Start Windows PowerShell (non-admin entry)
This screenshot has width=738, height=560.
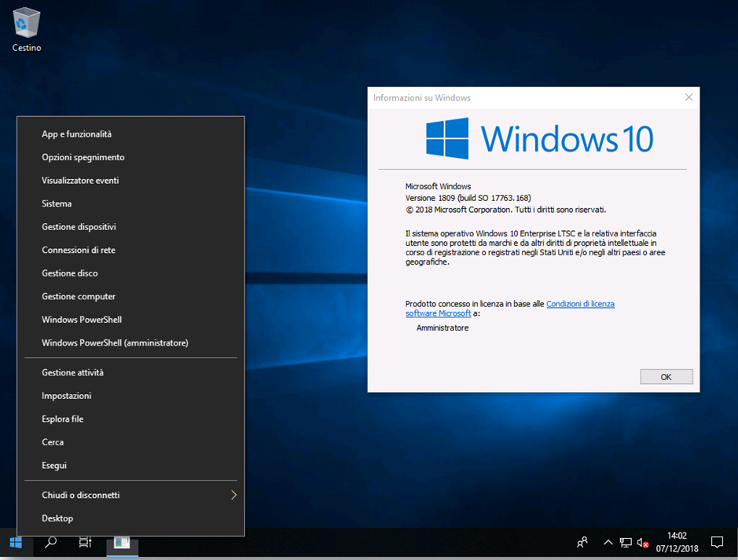click(130, 319)
